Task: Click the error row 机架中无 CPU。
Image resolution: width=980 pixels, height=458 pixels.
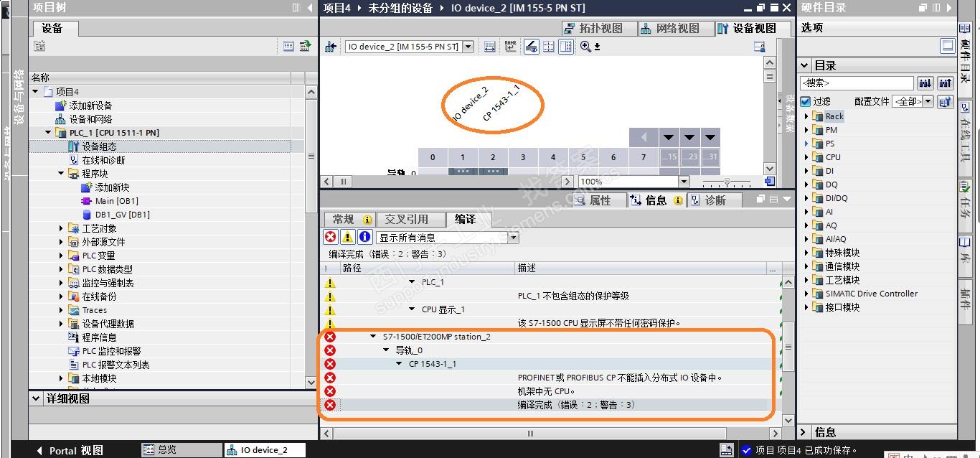Action: click(x=547, y=391)
